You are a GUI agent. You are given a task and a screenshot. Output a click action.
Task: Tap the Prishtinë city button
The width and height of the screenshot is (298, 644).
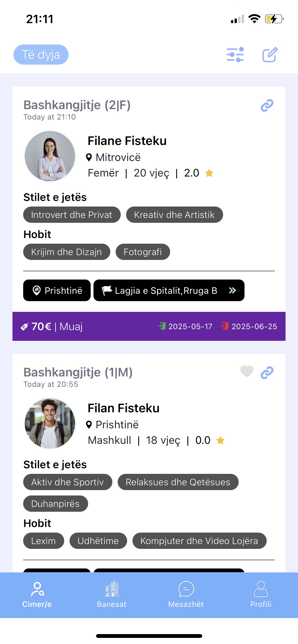point(57,290)
